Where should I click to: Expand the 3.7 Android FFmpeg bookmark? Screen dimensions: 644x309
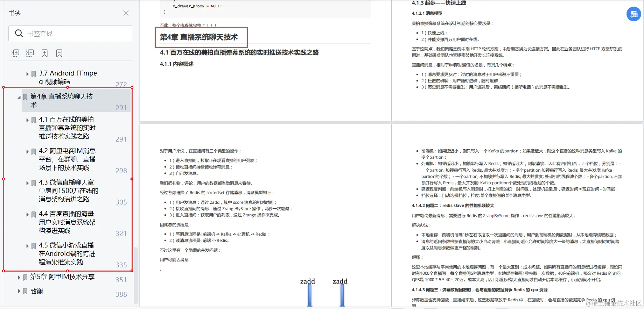click(x=28, y=74)
